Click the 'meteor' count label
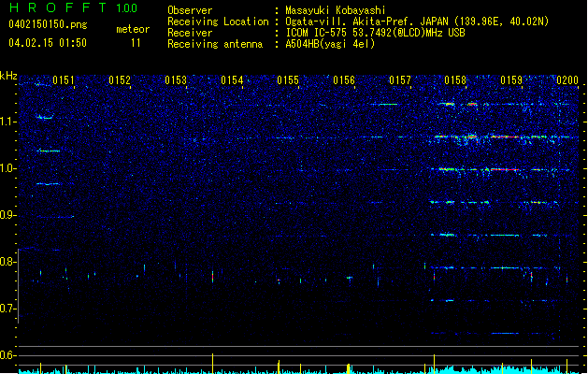The height and width of the screenshot is (374, 588). [133, 29]
